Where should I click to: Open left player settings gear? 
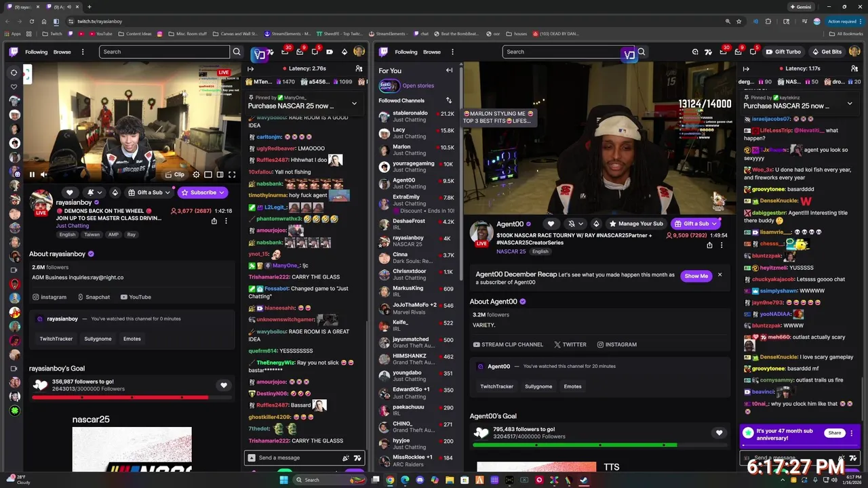pyautogui.click(x=196, y=175)
